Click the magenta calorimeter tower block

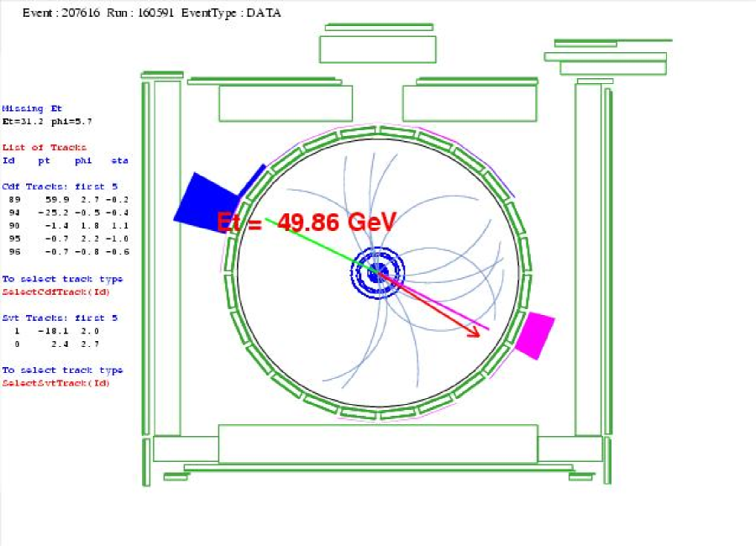[534, 334]
